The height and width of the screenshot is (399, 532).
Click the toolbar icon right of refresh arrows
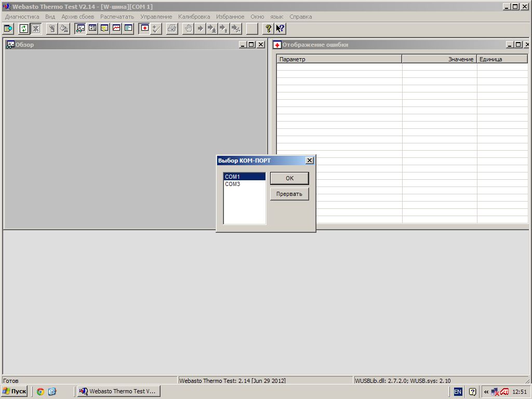[36, 29]
